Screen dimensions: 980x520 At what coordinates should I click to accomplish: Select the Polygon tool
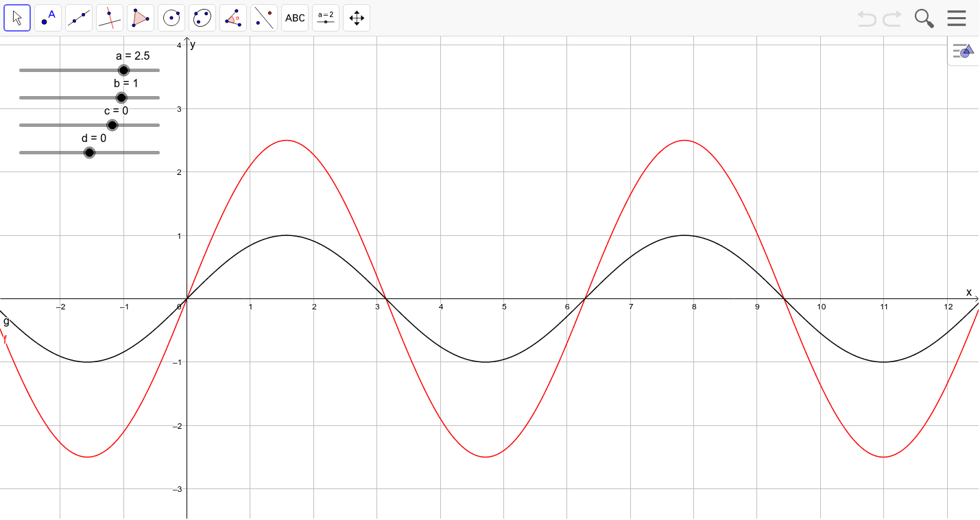point(140,18)
